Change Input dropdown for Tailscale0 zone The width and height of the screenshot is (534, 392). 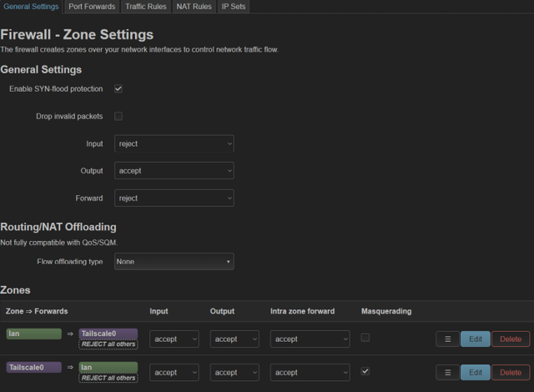[174, 372]
